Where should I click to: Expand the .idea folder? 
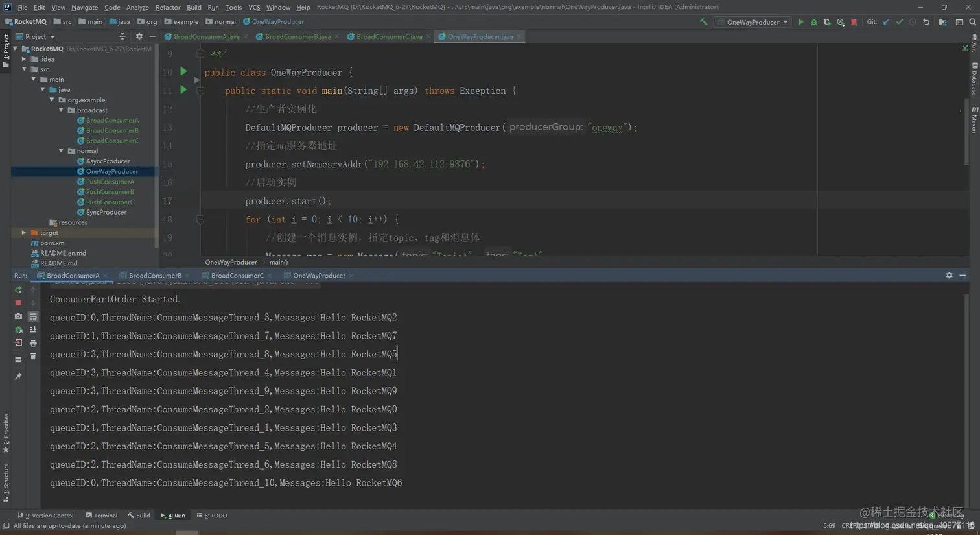coord(24,59)
